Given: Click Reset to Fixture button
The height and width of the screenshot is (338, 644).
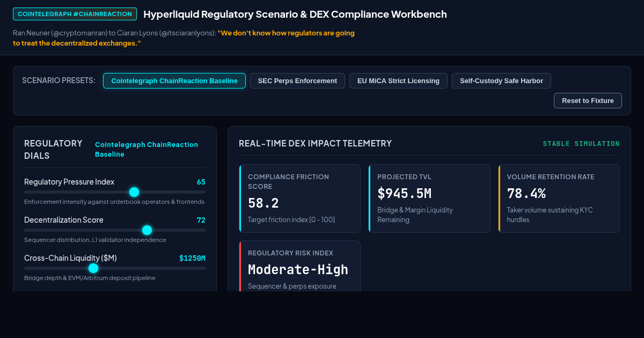Looking at the screenshot, I should [x=588, y=101].
